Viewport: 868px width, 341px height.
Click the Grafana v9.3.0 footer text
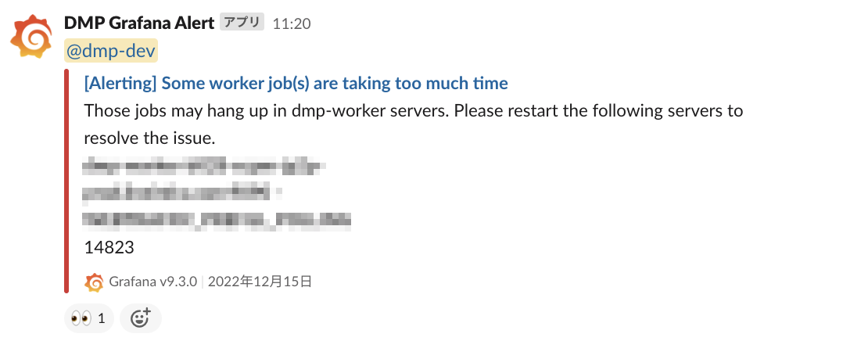[153, 282]
